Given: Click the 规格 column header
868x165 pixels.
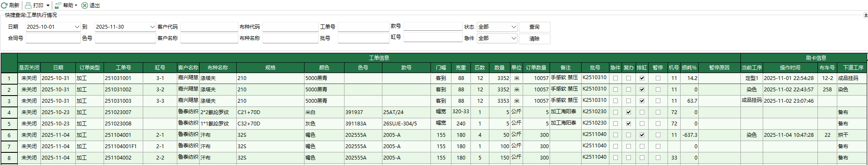Looking at the screenshot, I should point(270,67).
